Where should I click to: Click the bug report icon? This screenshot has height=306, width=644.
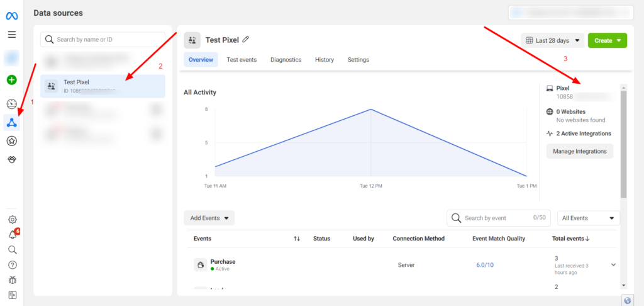coord(12,280)
